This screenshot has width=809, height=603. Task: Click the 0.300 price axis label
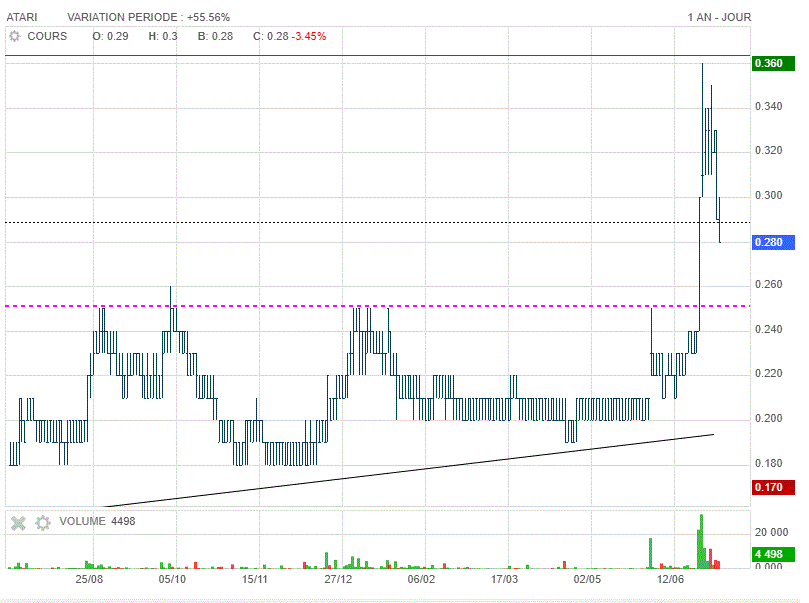(x=768, y=195)
